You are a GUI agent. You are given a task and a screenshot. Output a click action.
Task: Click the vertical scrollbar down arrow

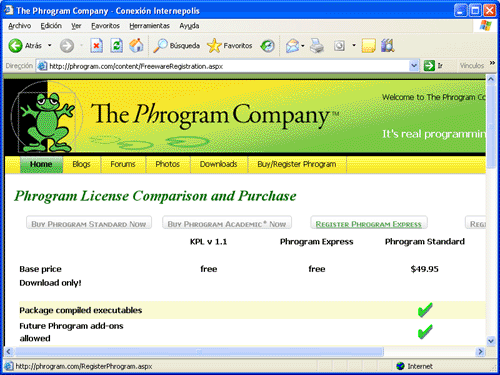tap(491, 341)
